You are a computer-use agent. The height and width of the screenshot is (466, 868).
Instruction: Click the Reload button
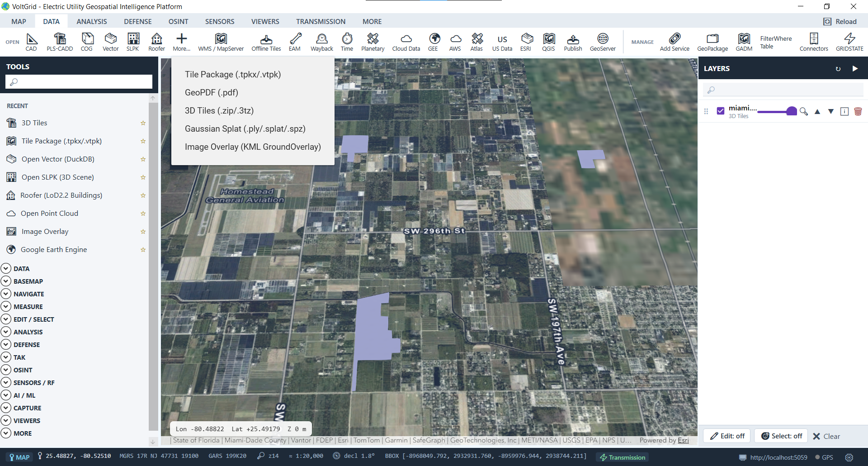coord(840,21)
